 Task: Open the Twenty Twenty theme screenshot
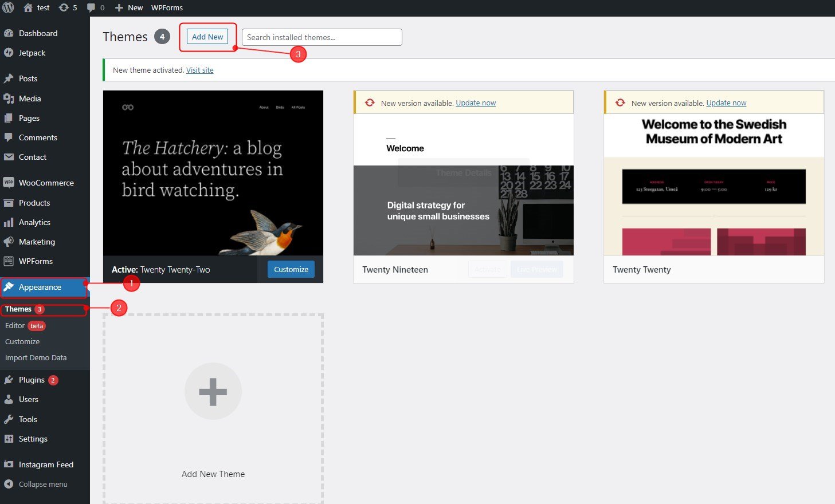pos(714,184)
